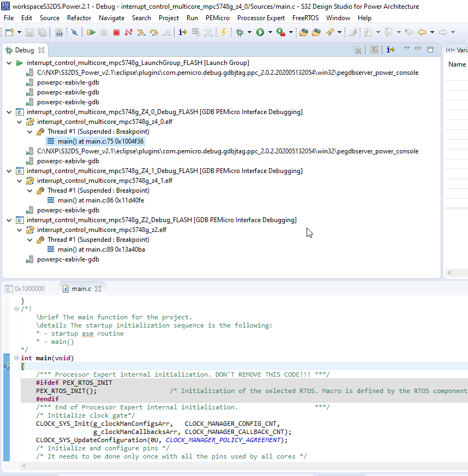This screenshot has width=468, height=476.
Task: Open the Back navigation history dropdown
Action: coord(432,32)
